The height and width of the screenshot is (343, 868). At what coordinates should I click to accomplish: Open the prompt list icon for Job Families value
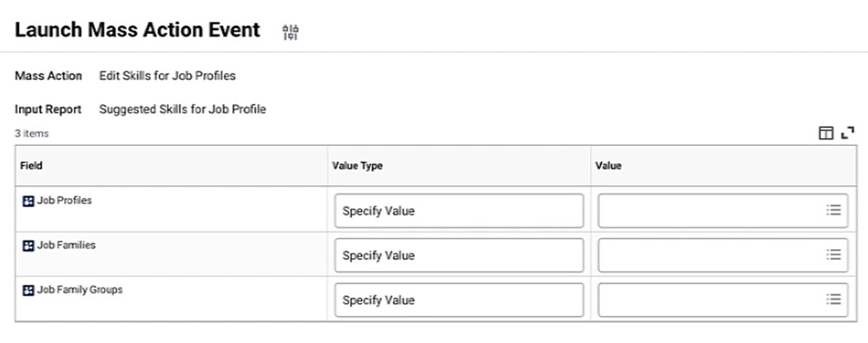pos(833,255)
